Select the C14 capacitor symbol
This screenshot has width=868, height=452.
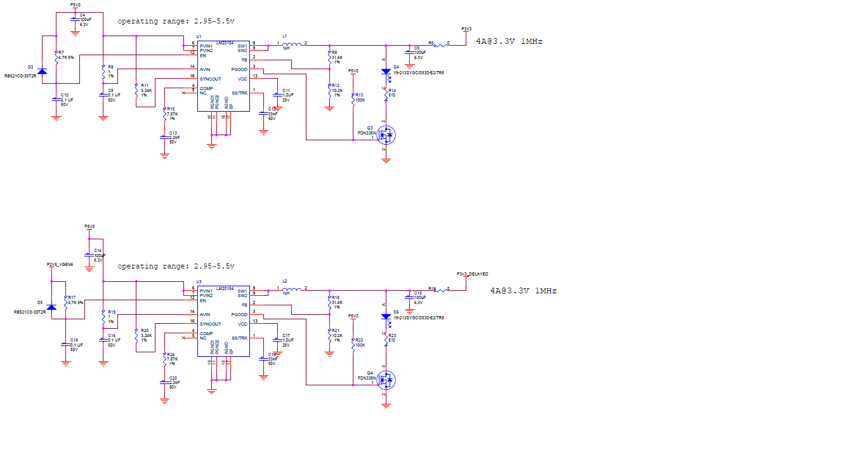coord(89,255)
